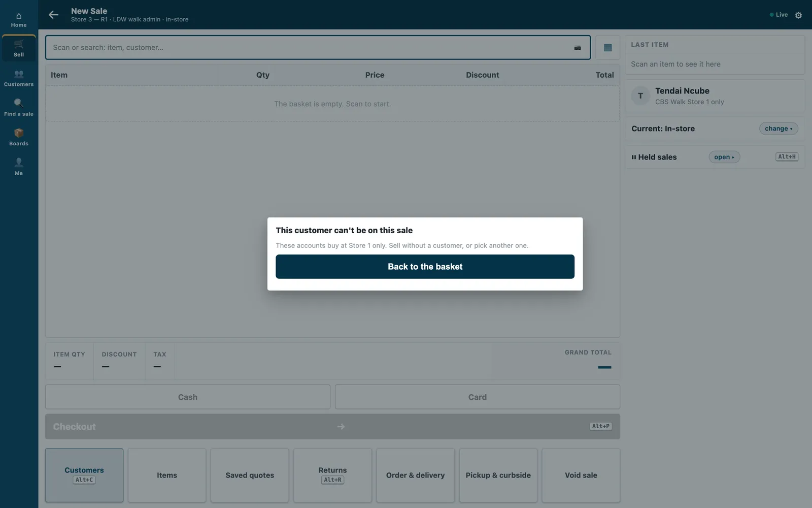Open Customers in the left sidebar

pos(19,78)
